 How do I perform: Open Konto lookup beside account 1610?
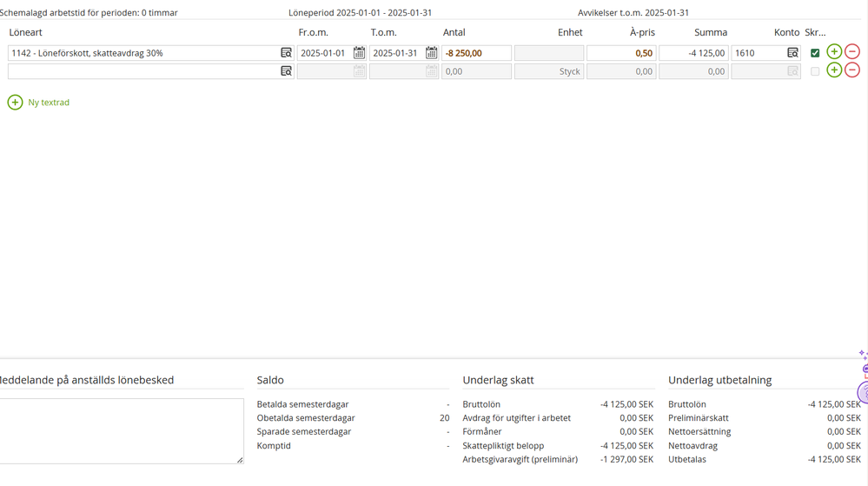[x=792, y=53]
